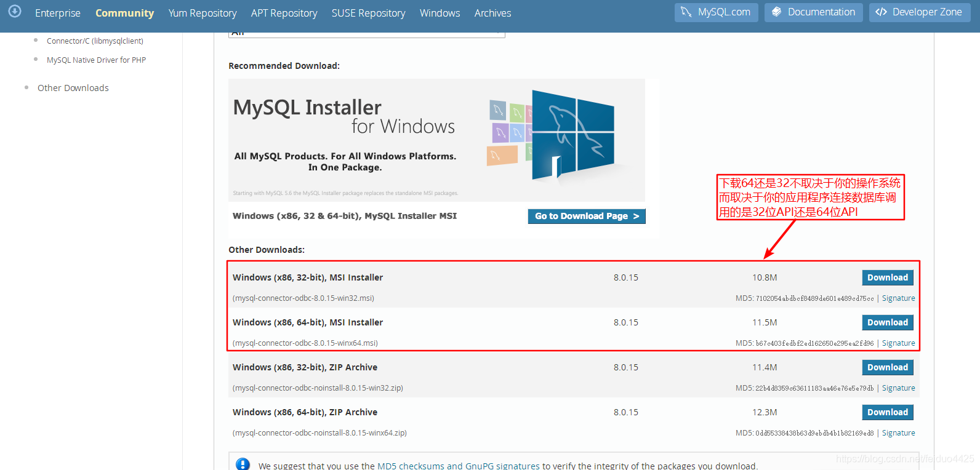Download the 64-bit ZIP Archive
The height and width of the screenshot is (470, 980).
pos(888,413)
